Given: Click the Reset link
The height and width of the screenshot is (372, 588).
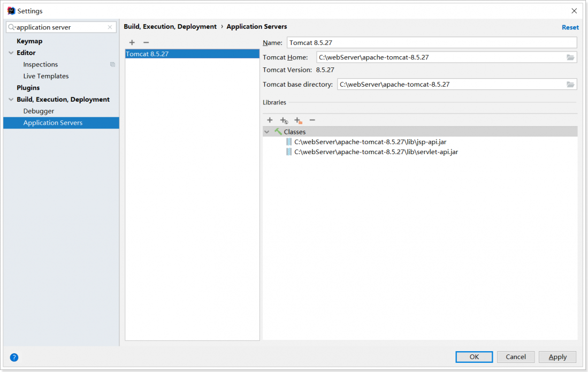Looking at the screenshot, I should tap(570, 27).
